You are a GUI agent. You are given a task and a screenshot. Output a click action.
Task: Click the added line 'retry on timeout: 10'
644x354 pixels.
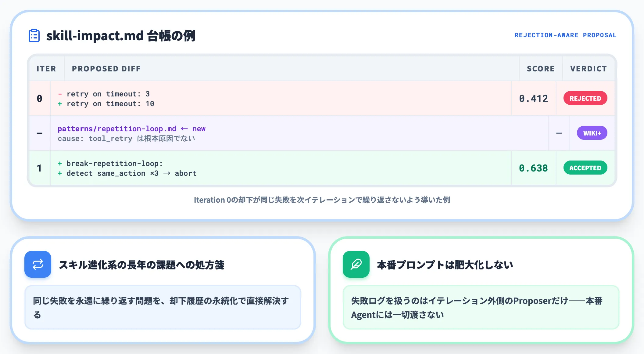(x=106, y=104)
